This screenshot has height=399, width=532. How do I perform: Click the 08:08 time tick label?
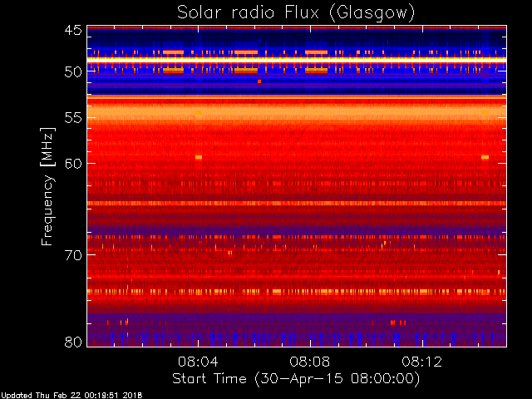[x=310, y=362]
